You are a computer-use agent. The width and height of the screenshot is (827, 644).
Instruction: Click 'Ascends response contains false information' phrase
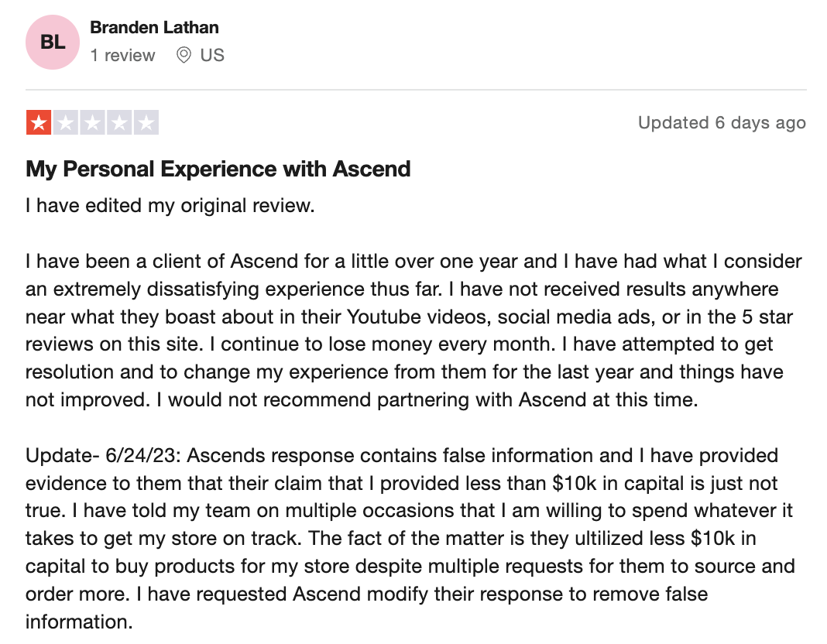410,455
